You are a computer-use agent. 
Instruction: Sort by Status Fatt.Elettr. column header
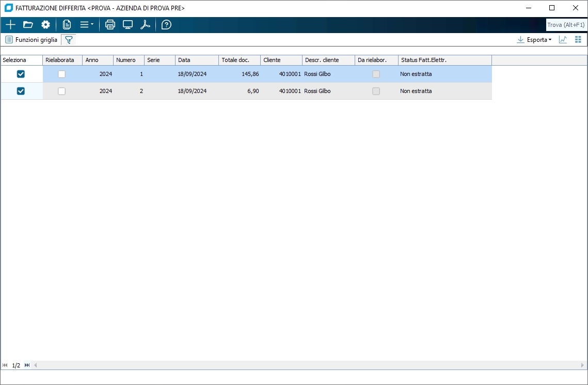(x=445, y=60)
